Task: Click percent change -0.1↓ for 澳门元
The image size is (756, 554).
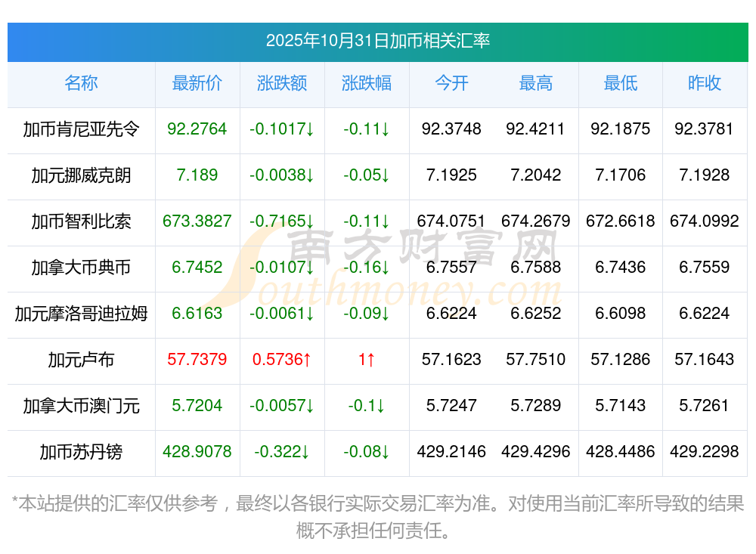Action: click(367, 405)
